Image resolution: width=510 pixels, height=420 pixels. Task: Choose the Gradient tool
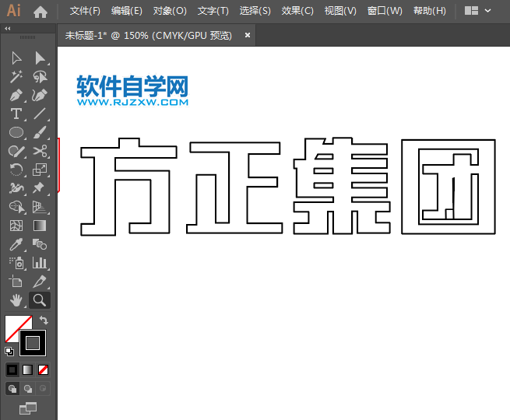(x=40, y=226)
